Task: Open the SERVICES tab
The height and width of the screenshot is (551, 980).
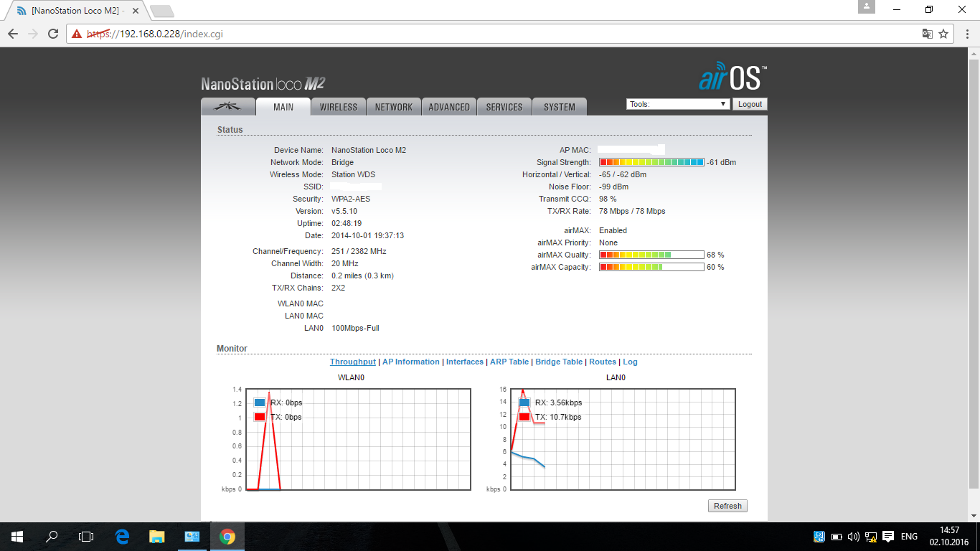Action: pos(504,107)
